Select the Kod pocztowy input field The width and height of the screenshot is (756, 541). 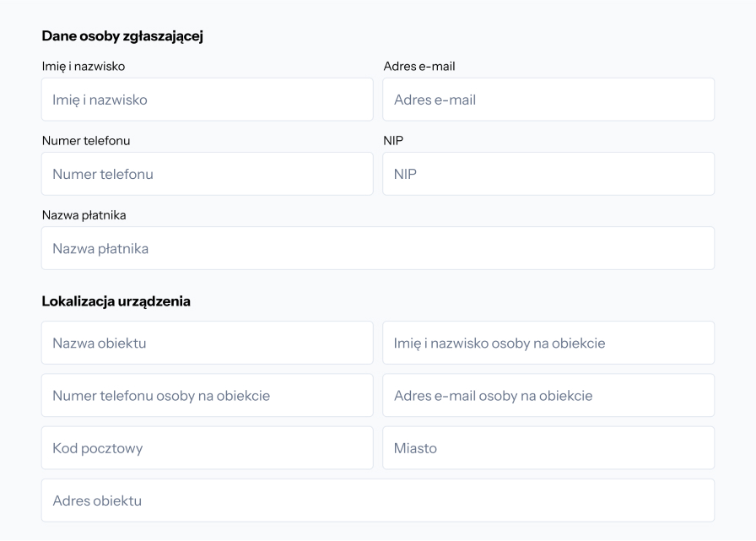click(x=207, y=448)
